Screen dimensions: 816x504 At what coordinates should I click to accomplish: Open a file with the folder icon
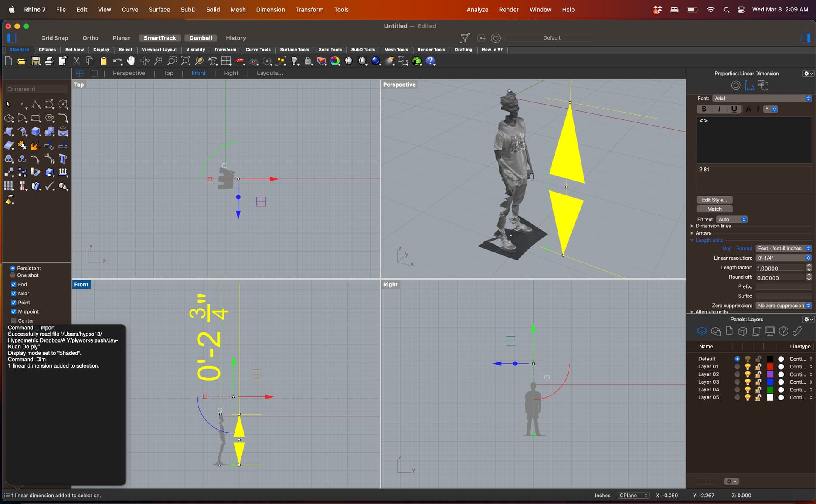pyautogui.click(x=22, y=61)
